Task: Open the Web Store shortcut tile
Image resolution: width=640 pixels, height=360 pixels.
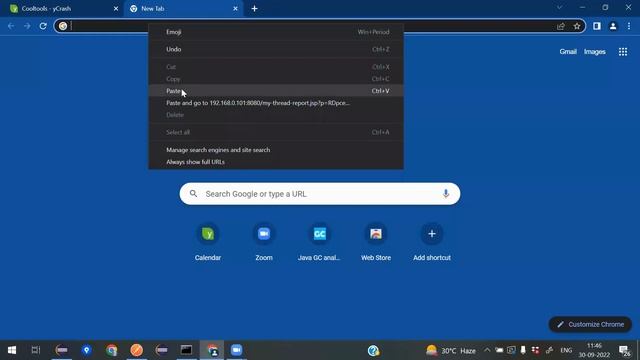Action: point(376,242)
